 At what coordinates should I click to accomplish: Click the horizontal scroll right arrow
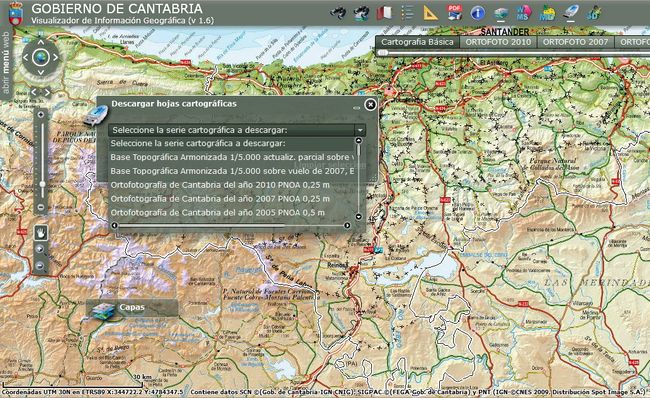pyautogui.click(x=347, y=226)
